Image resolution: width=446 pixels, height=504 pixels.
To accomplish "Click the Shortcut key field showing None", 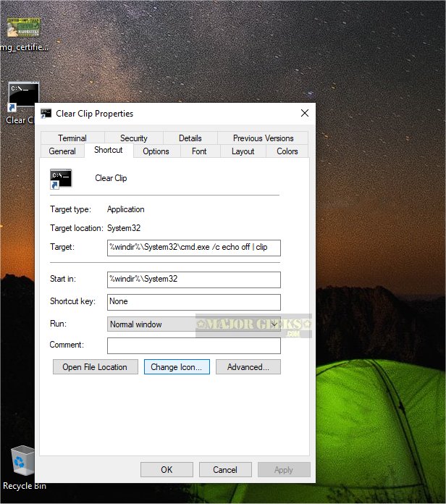I will pos(194,302).
